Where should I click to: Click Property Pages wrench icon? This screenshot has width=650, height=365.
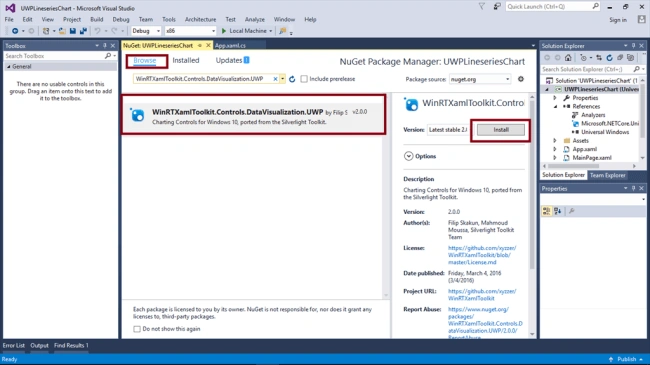coord(572,211)
